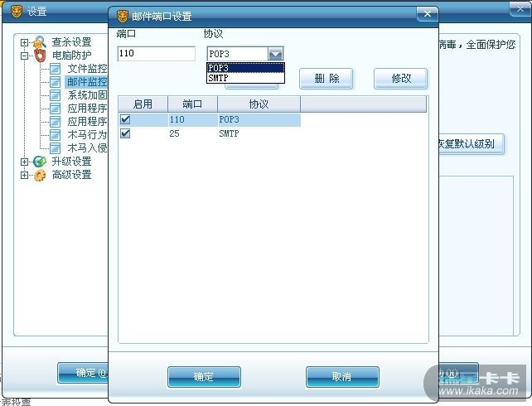Confirm with the dialog's 确定 button
This screenshot has height=406, width=532.
[x=204, y=377]
